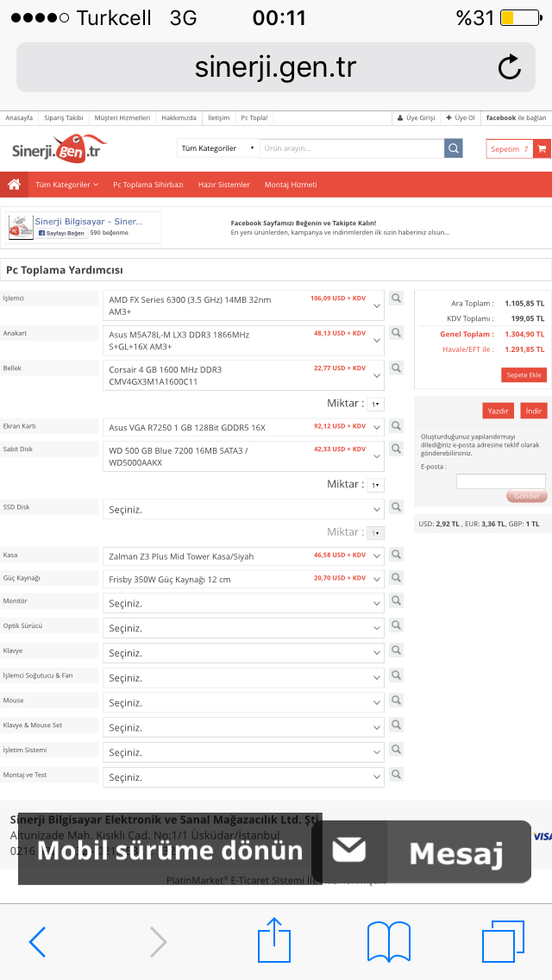Change Miktar quantity under Bellek

point(375,404)
